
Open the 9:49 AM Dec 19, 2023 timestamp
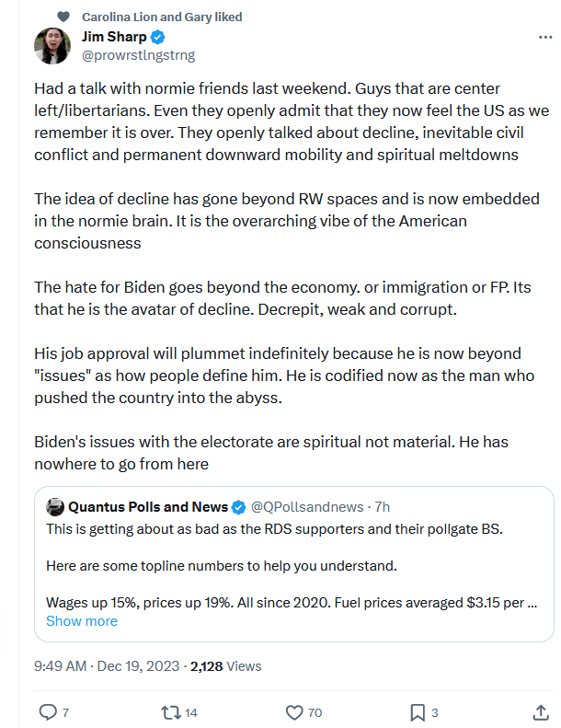coord(107,666)
